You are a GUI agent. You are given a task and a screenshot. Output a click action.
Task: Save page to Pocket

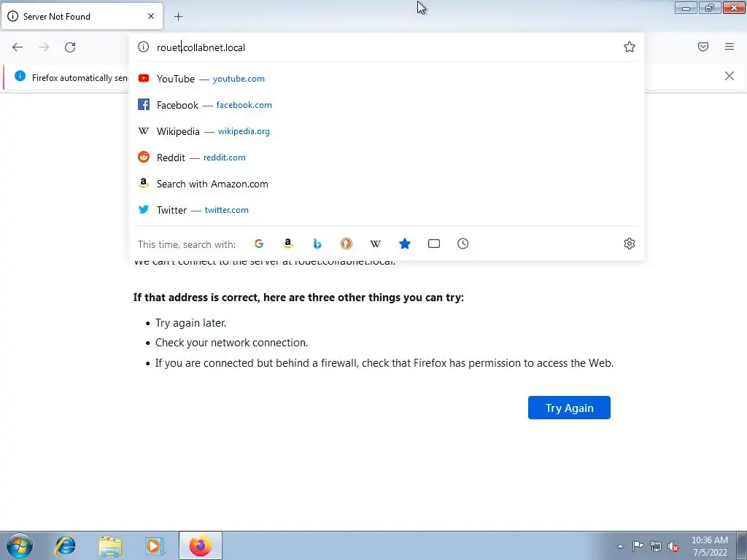pos(703,47)
